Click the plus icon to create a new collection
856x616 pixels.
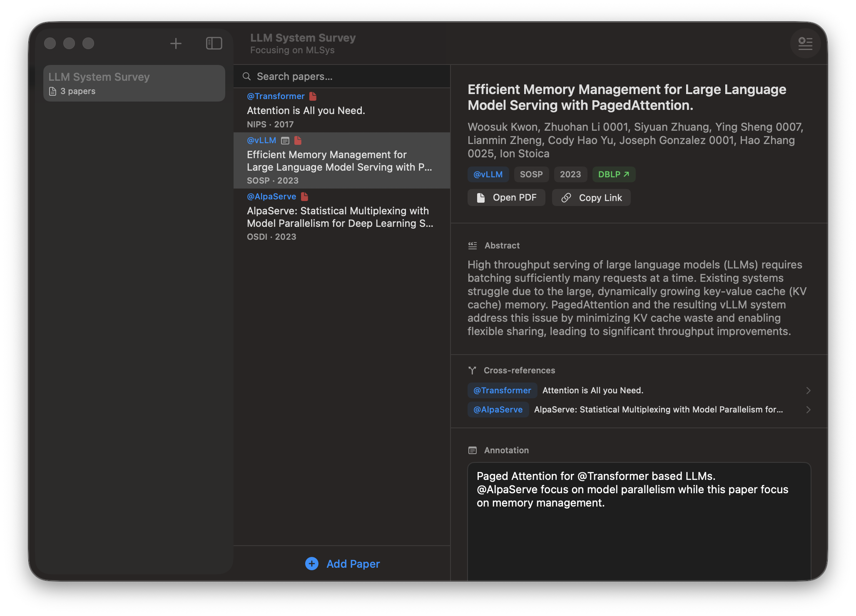[x=176, y=43]
